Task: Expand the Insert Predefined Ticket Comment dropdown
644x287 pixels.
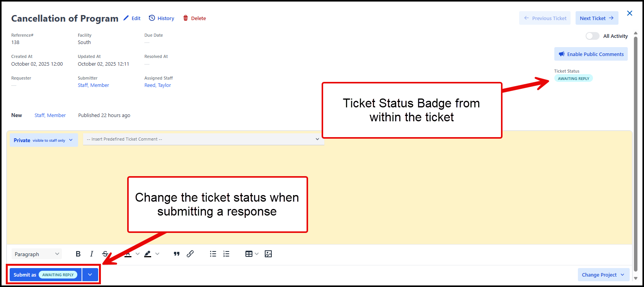Action: pyautogui.click(x=203, y=139)
